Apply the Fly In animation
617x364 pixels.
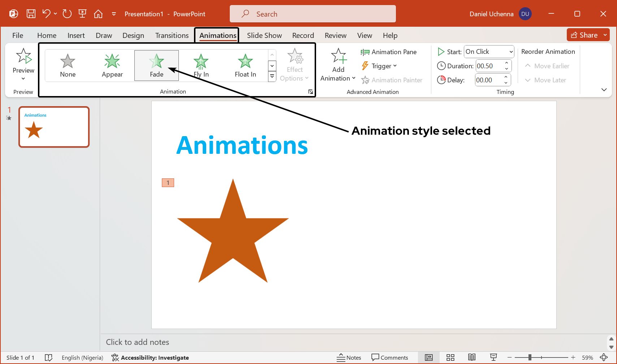[x=200, y=65]
